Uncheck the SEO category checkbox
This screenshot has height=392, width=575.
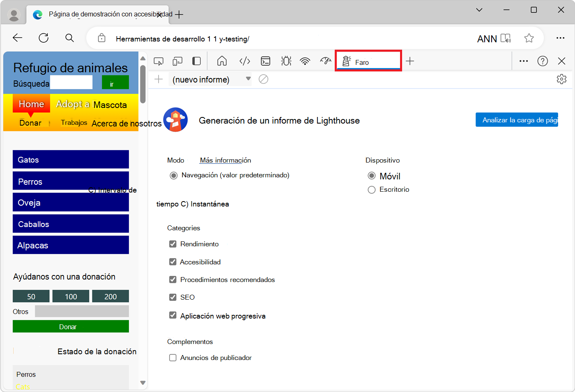[173, 297]
